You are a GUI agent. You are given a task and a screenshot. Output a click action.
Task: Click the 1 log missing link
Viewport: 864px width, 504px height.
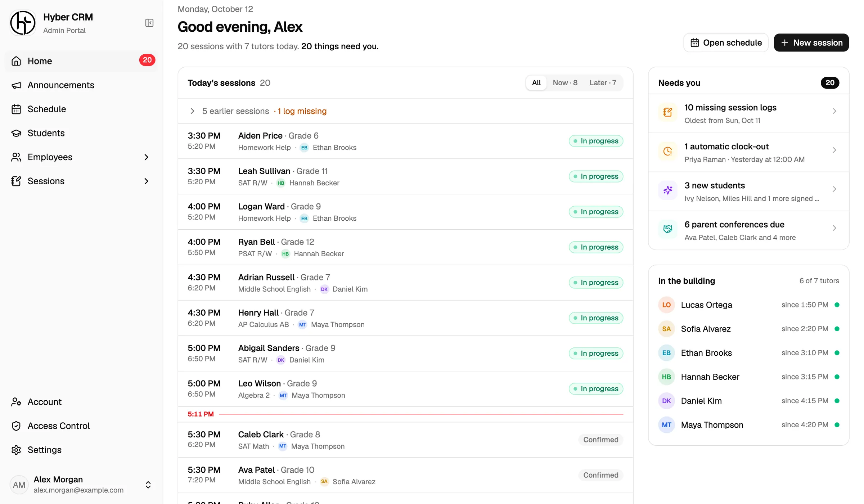(302, 111)
